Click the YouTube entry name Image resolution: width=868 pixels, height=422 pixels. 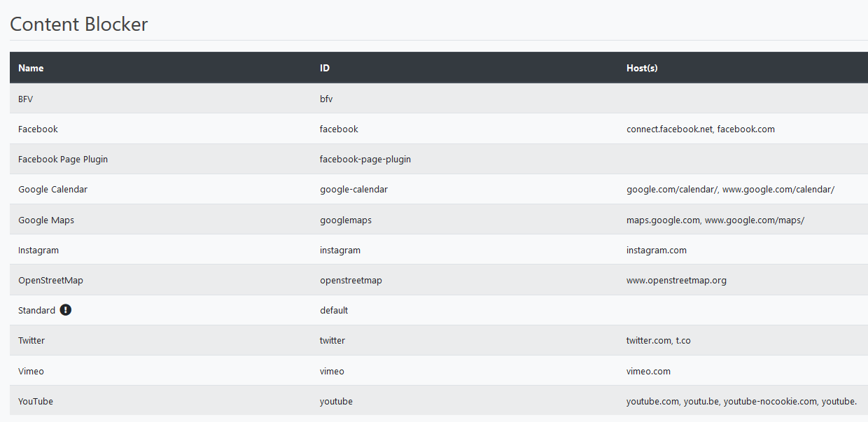click(x=36, y=401)
